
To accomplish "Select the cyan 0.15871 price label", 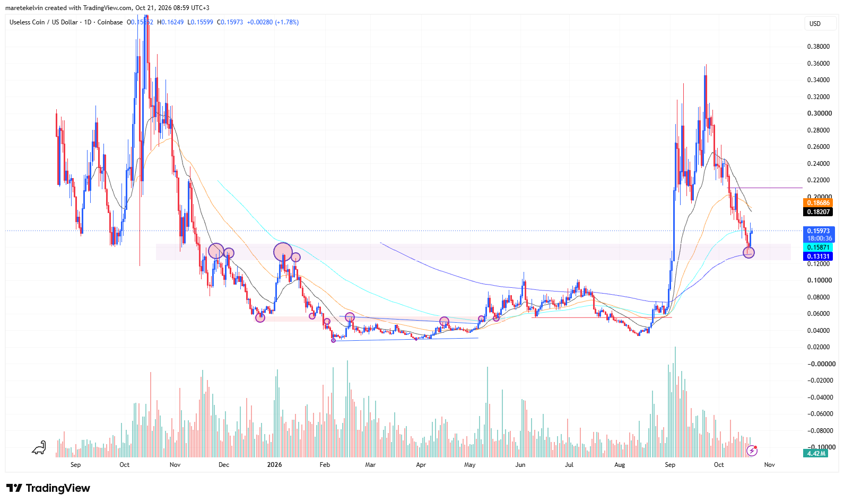I will (818, 247).
